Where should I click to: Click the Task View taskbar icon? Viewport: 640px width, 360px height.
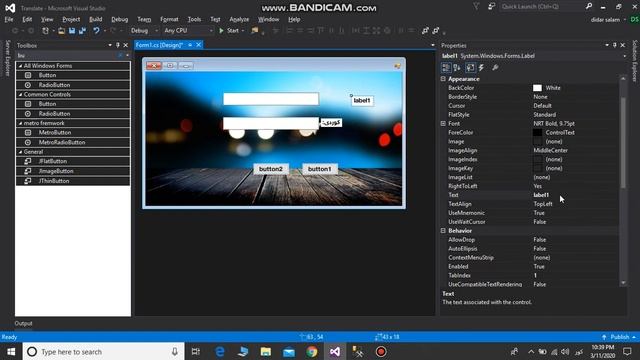(196, 351)
